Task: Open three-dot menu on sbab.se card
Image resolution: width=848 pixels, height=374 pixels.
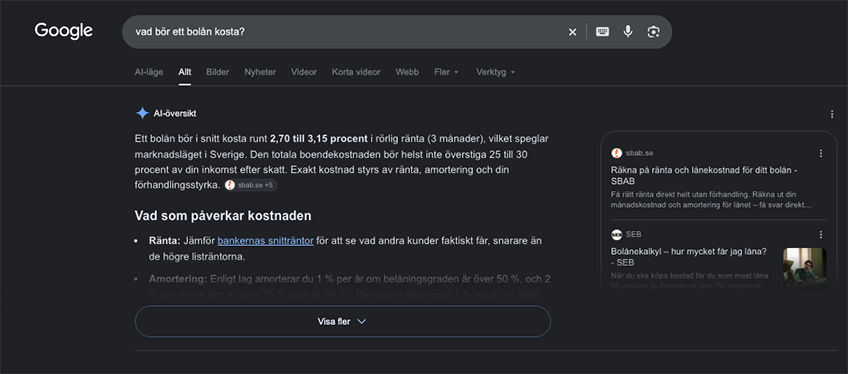Action: [x=821, y=153]
